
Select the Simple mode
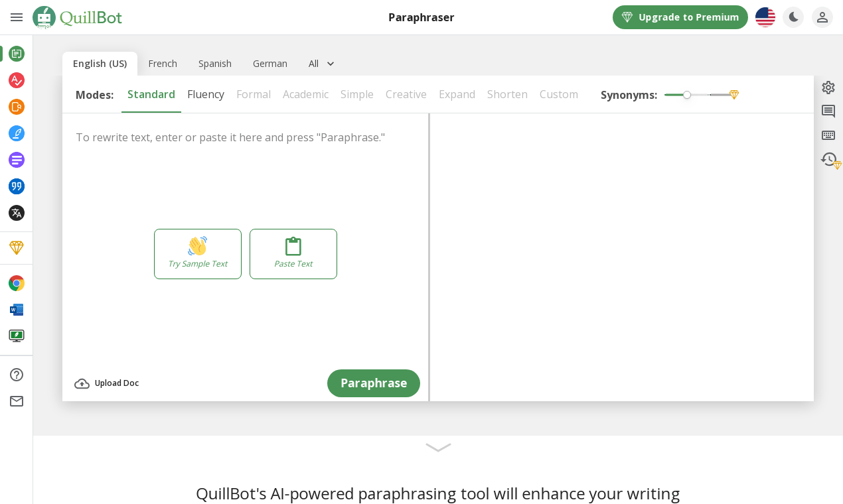357,94
